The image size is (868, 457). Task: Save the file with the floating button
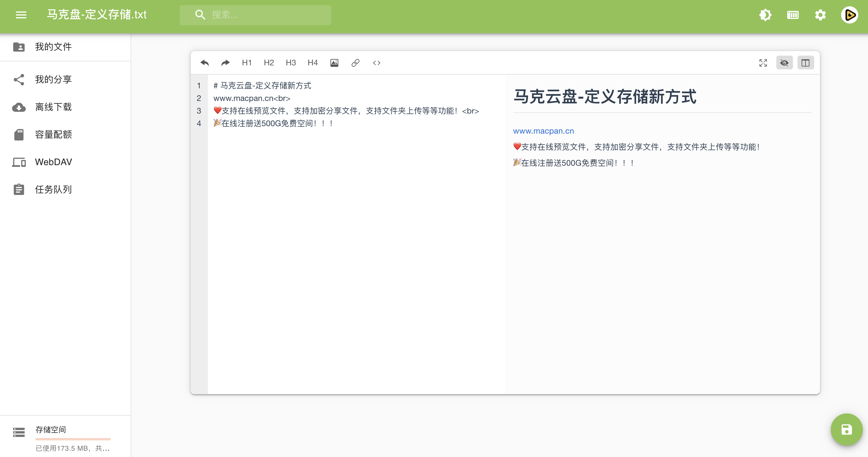(x=846, y=429)
